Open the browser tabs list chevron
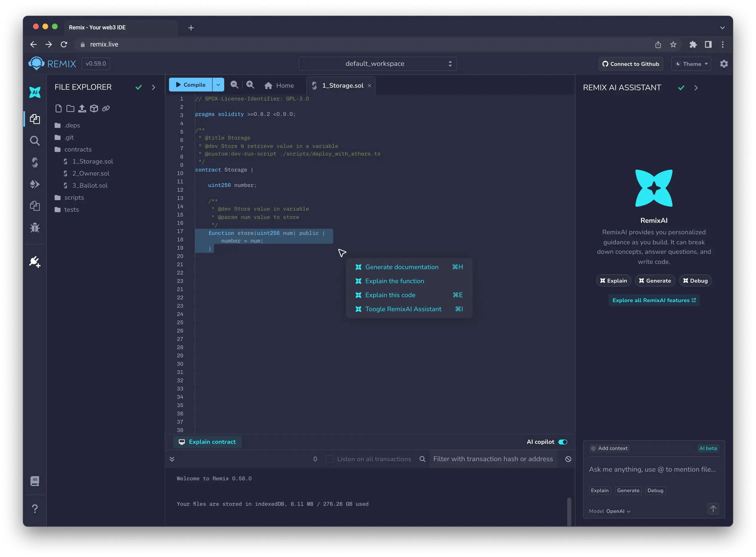 coord(722,28)
